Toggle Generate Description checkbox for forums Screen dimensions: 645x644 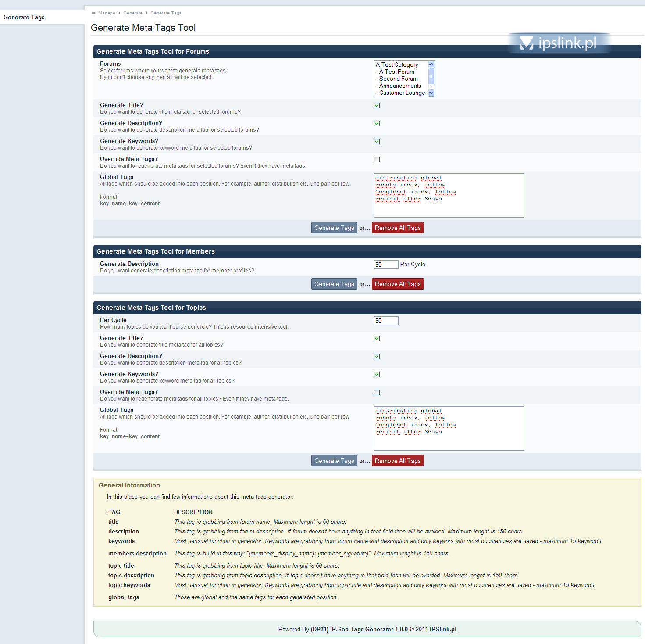pos(377,124)
